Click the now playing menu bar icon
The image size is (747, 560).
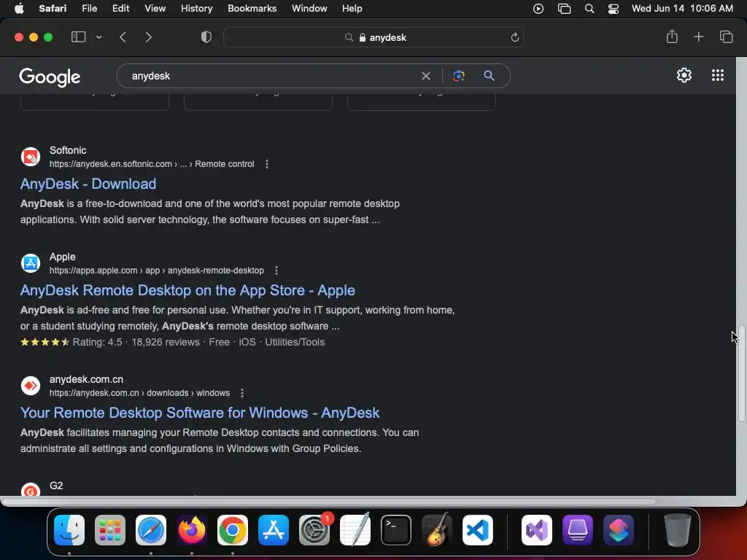pyautogui.click(x=538, y=9)
